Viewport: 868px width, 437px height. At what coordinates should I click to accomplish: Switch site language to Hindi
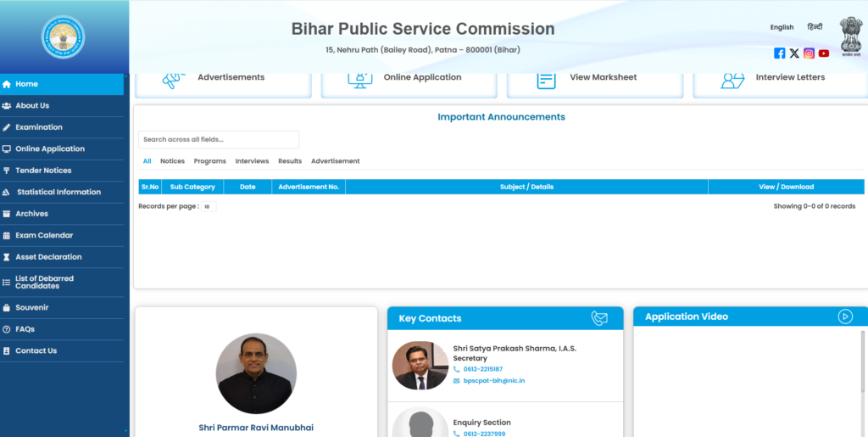815,26
